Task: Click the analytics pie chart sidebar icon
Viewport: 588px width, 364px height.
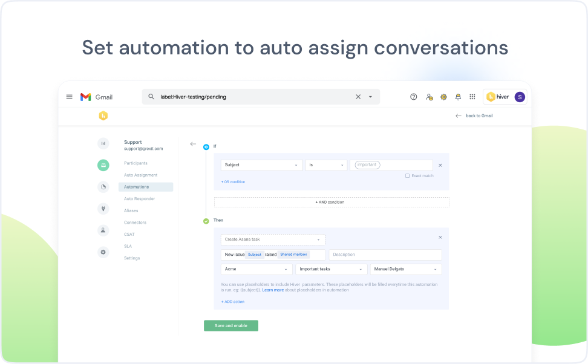Action: click(103, 187)
